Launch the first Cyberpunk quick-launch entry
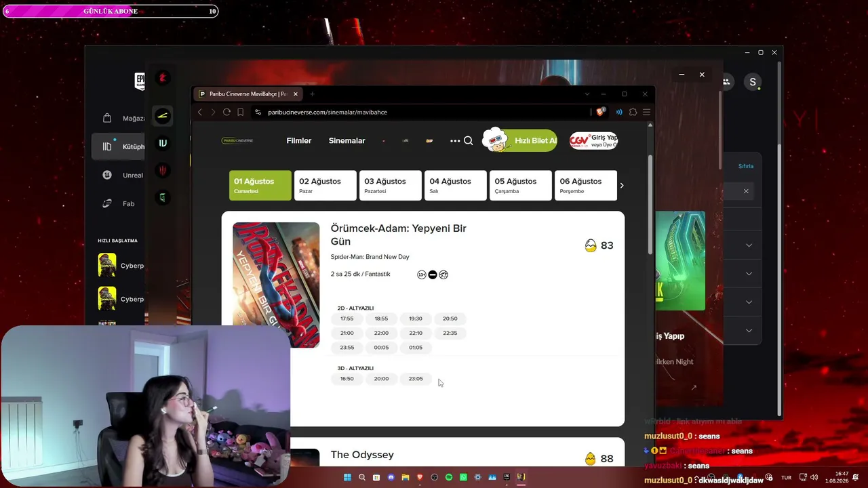Viewport: 868px width, 488px height. 121,265
